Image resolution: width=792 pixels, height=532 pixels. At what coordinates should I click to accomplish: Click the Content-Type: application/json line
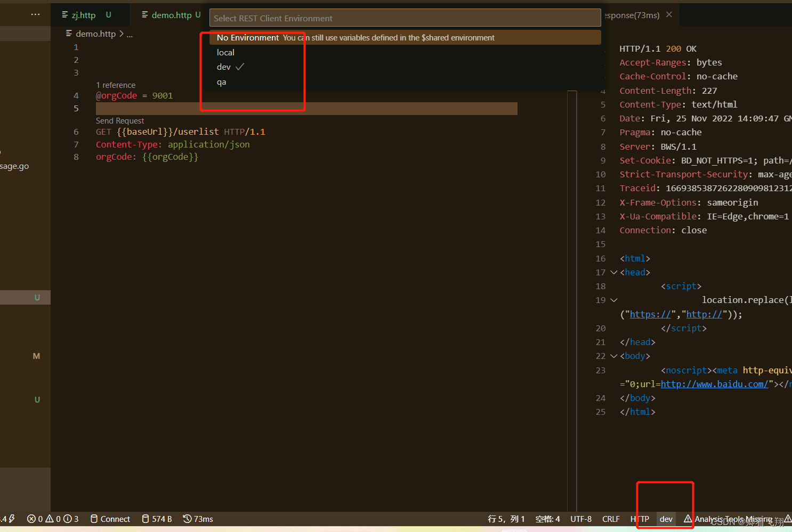click(x=173, y=145)
